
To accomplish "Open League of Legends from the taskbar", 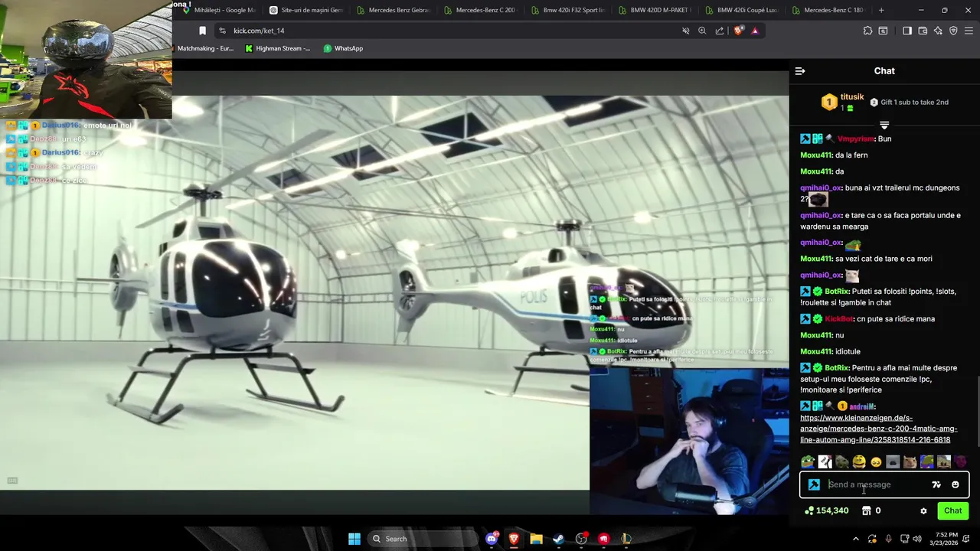I will [x=626, y=539].
